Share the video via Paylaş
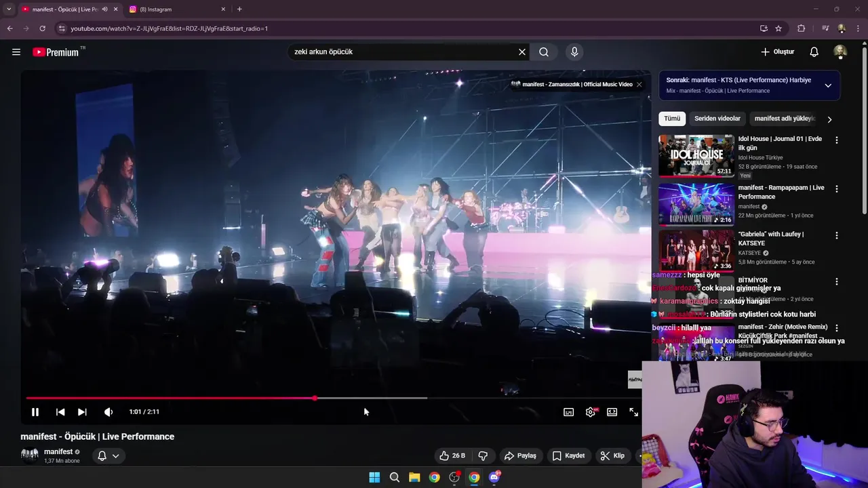Viewport: 868px width, 488px height. pos(520,455)
